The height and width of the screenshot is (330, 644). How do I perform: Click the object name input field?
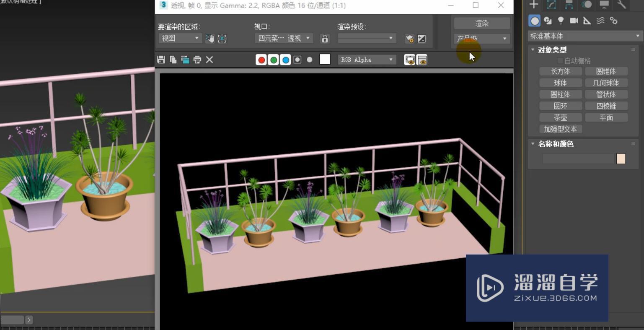pyautogui.click(x=577, y=159)
